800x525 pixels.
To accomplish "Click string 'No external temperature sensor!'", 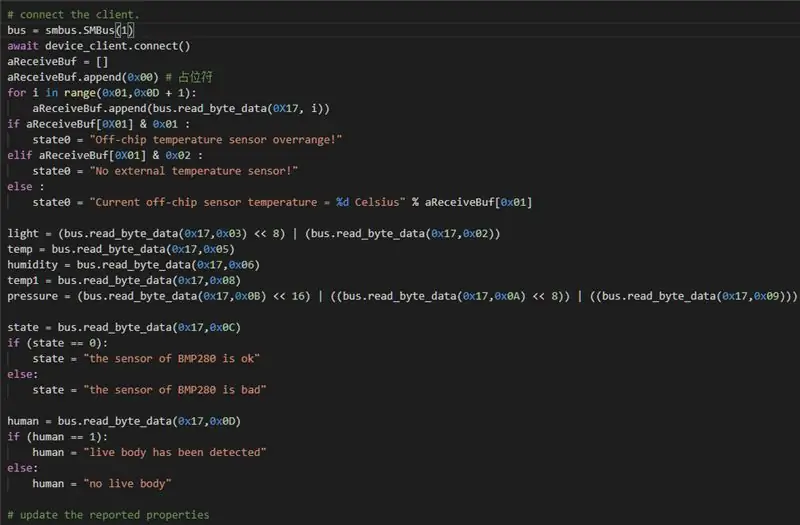I will coord(194,171).
